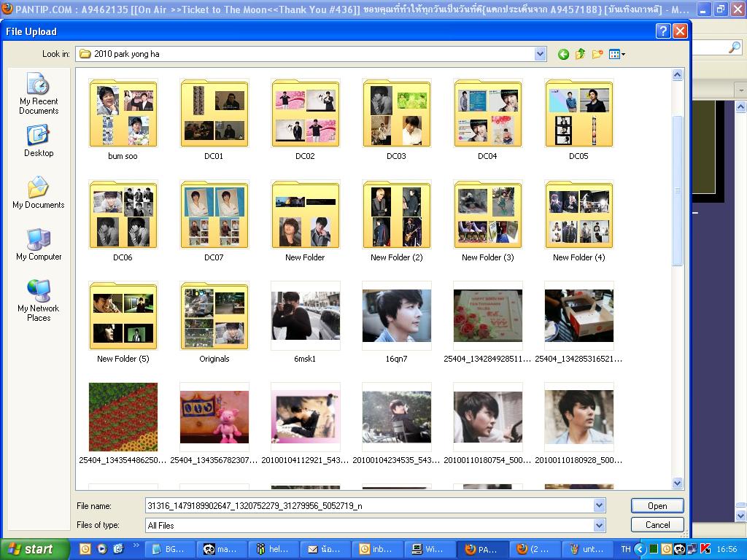Click the Open button

(657, 506)
